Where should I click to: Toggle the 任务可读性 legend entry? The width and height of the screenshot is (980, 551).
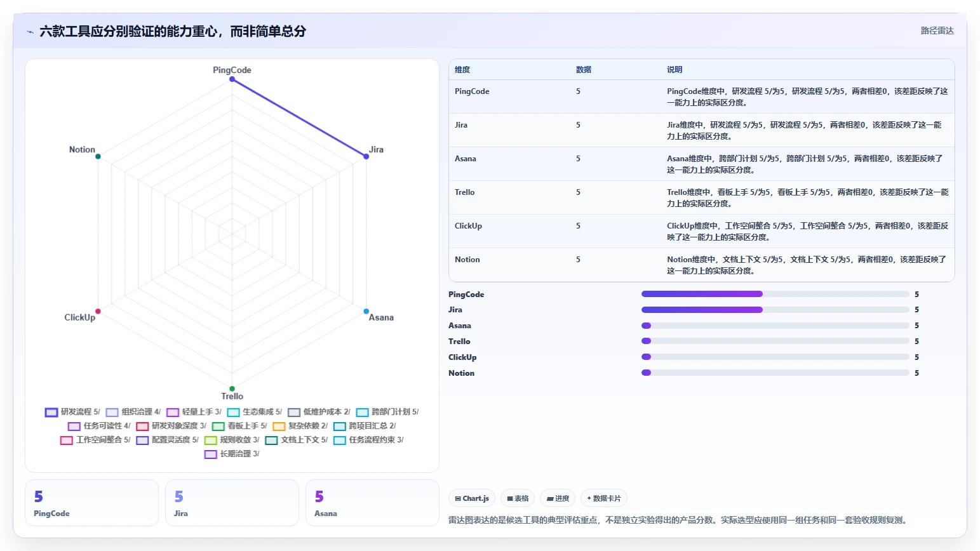pos(99,426)
